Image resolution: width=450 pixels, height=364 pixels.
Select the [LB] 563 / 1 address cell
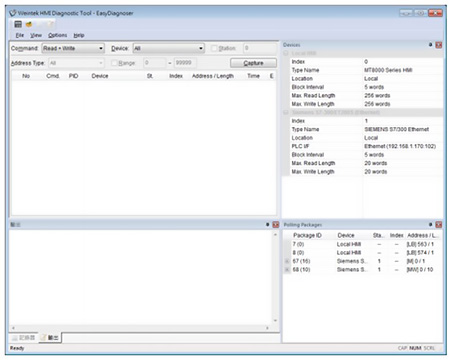[420, 244]
